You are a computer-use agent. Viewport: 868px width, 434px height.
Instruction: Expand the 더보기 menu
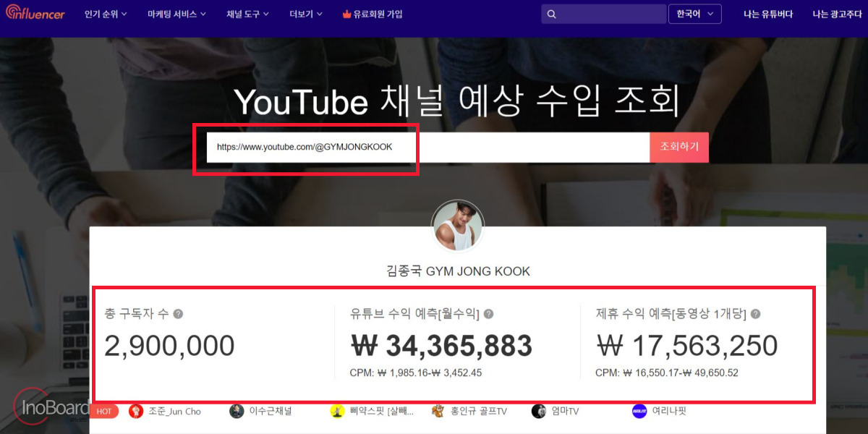[x=305, y=14]
